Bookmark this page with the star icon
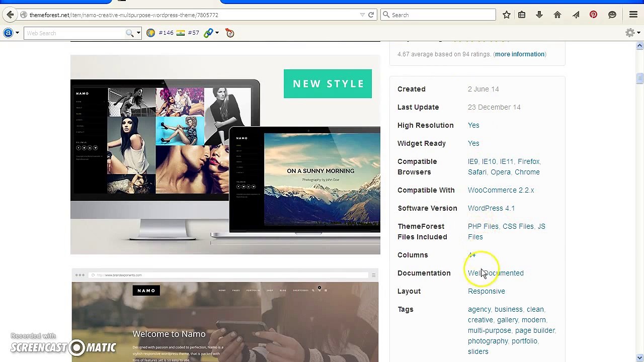The width and height of the screenshot is (644, 362). 507,15
